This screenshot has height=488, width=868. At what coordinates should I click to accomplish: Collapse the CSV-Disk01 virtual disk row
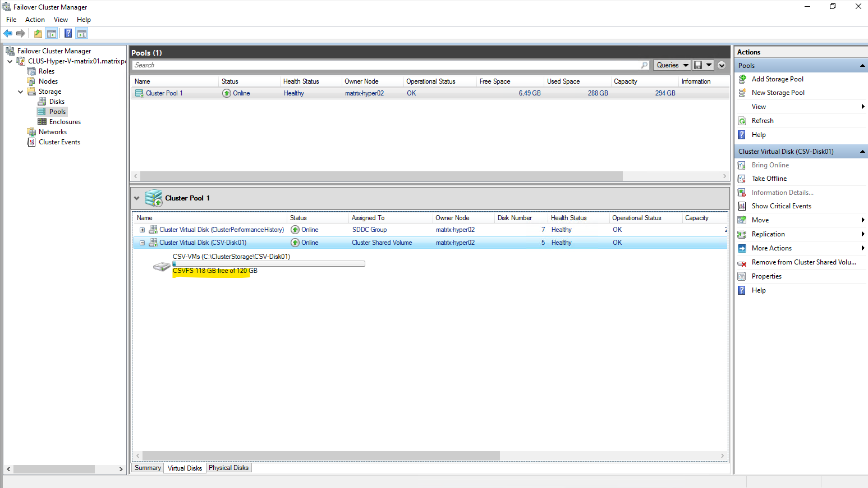coord(142,243)
